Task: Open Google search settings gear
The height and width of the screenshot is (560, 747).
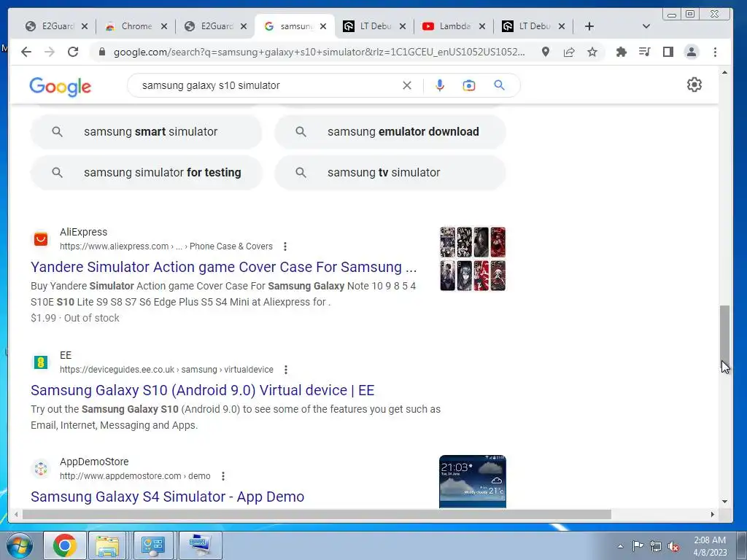Action: pyautogui.click(x=694, y=85)
